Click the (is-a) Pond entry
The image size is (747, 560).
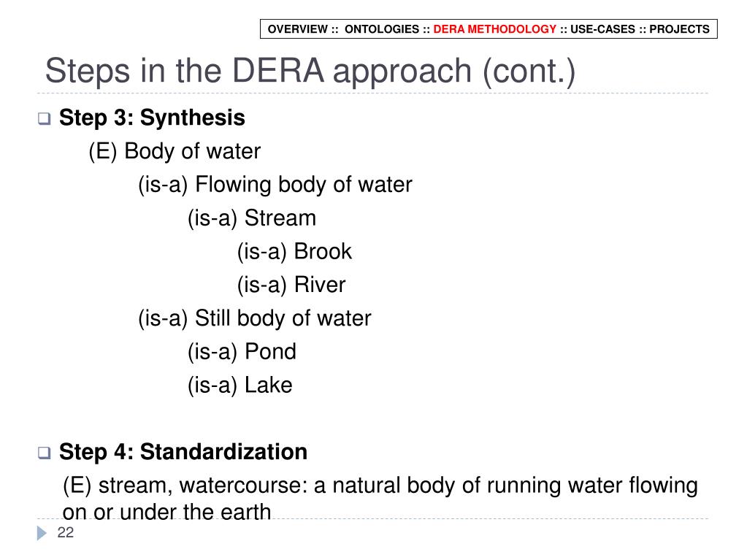tap(242, 352)
